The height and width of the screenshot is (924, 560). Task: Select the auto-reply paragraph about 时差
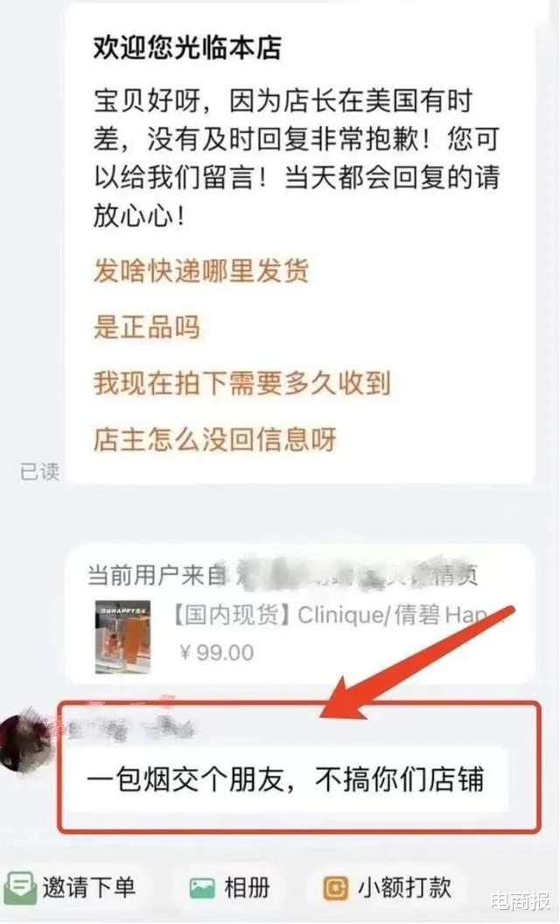[297, 158]
